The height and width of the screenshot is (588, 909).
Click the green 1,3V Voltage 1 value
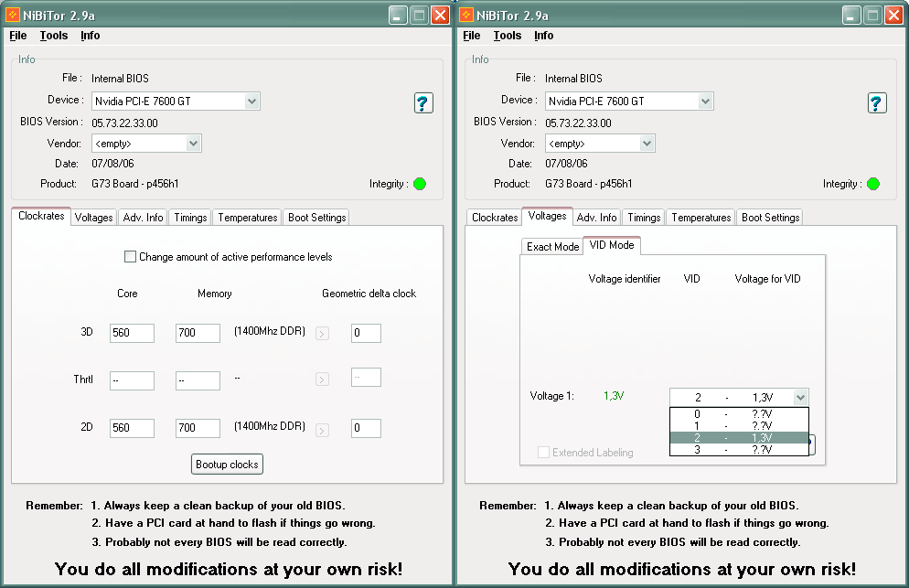point(614,396)
